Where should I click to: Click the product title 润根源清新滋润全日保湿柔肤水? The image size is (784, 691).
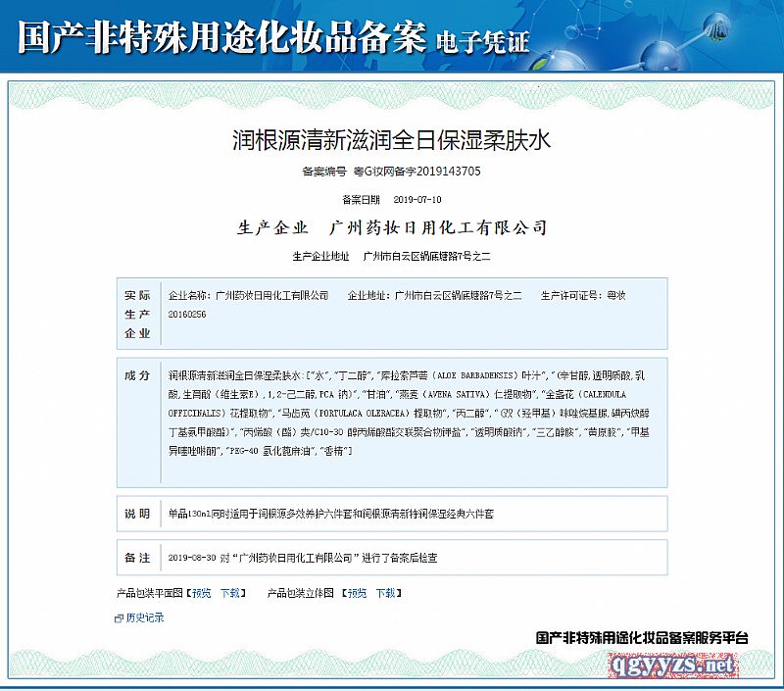[x=392, y=139]
